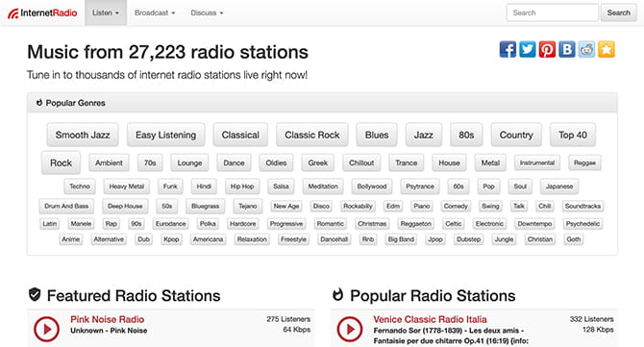Screen dimensions: 644x347
Task: Choose the Funk genre
Action: click(170, 186)
